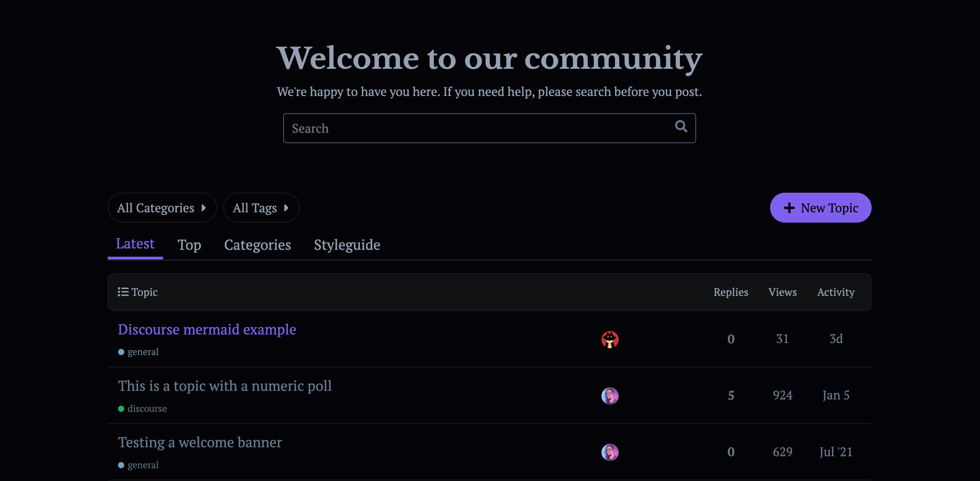
Task: Open the Styleguide tab
Action: coord(347,245)
